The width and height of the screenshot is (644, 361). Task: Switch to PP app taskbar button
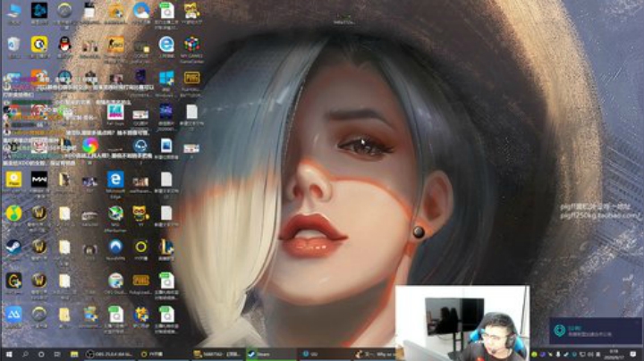[164, 354]
